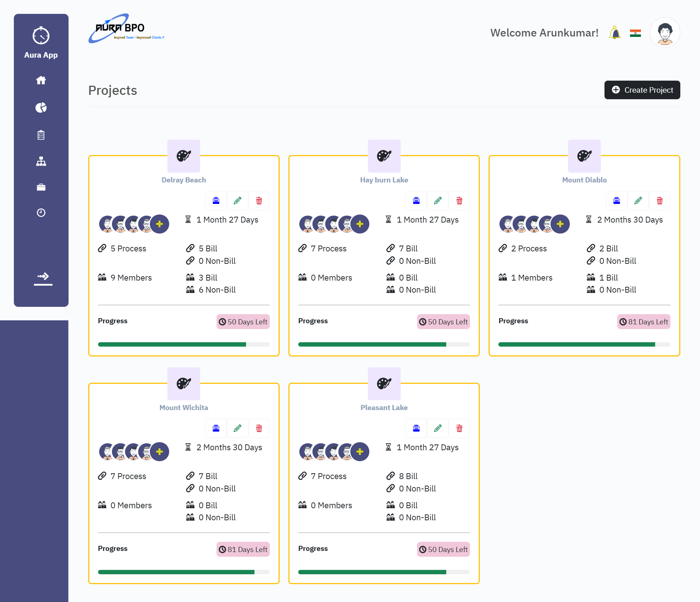Click blue archive icon on Mount Diablo
Screen dimensions: 700x602
[617, 201]
